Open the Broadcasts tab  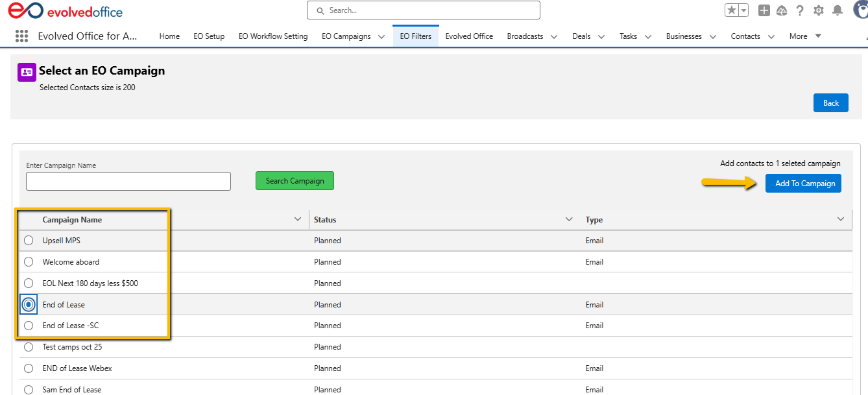coord(525,36)
